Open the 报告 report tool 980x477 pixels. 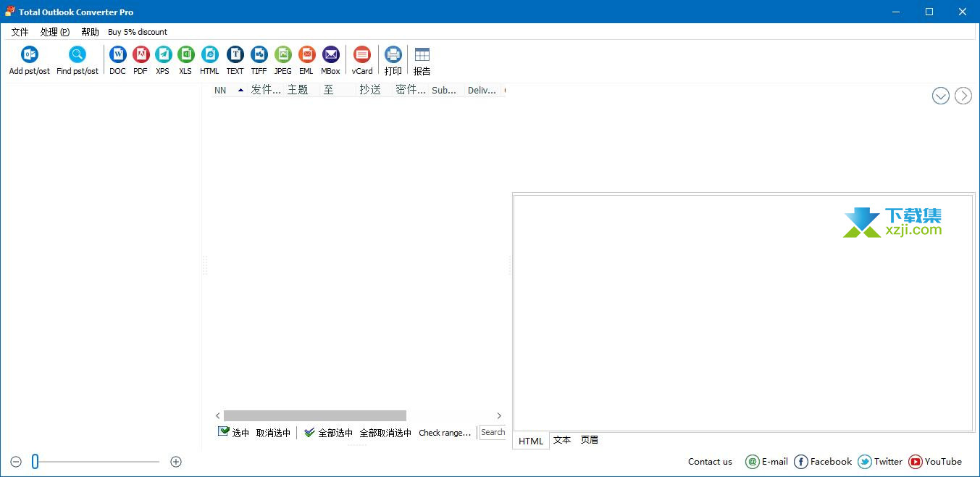[x=422, y=60]
